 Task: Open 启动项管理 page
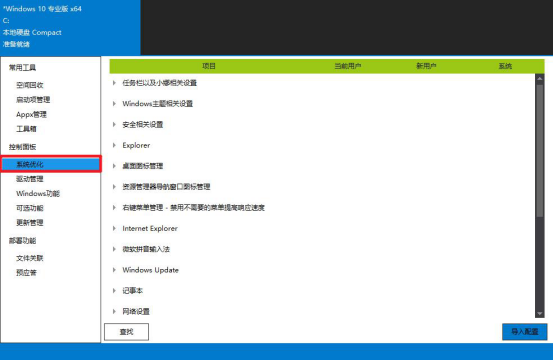pos(33,100)
